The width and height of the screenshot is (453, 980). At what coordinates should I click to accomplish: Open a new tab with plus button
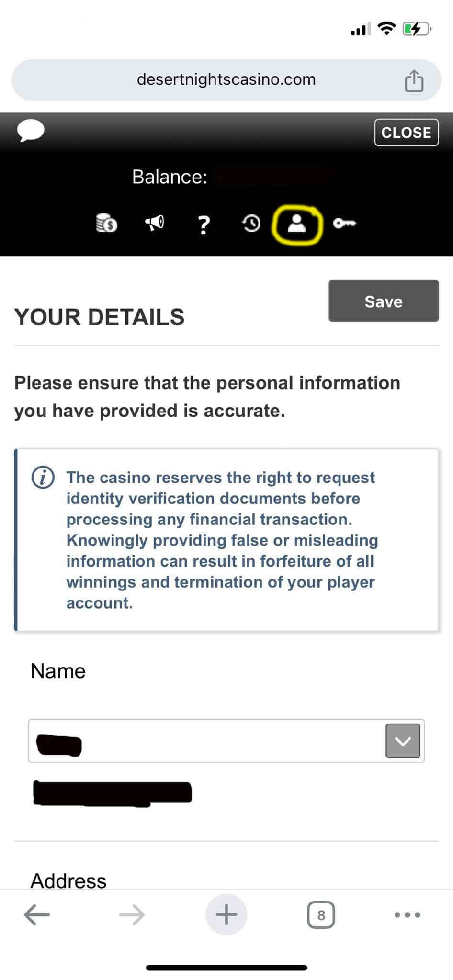click(x=226, y=915)
